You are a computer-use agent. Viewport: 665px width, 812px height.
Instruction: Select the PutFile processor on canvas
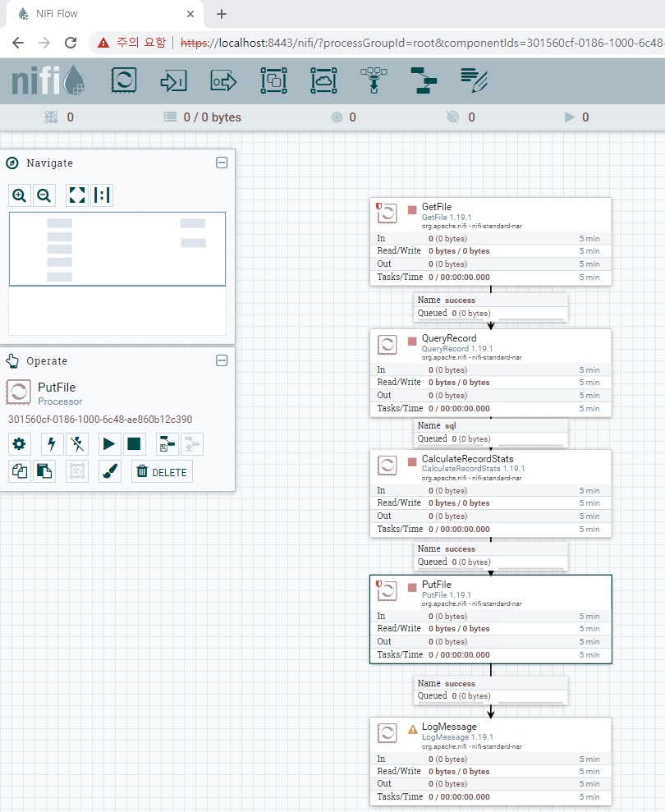click(x=490, y=619)
